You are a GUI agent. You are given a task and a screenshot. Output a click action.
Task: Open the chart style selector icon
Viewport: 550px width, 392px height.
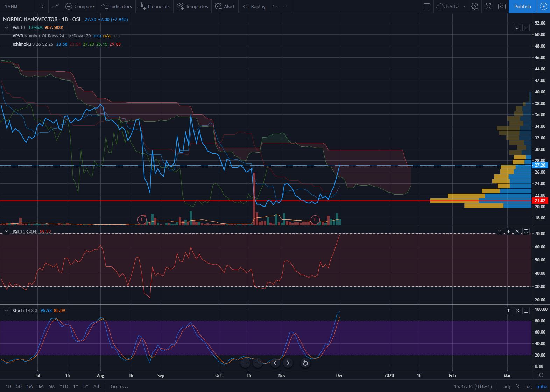click(x=55, y=6)
